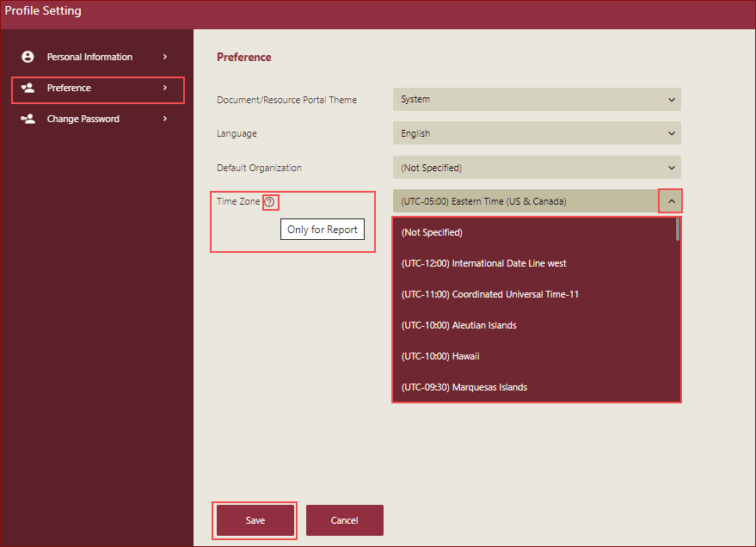Click the Personal Information user icon
This screenshot has width=756, height=547.
(x=28, y=57)
